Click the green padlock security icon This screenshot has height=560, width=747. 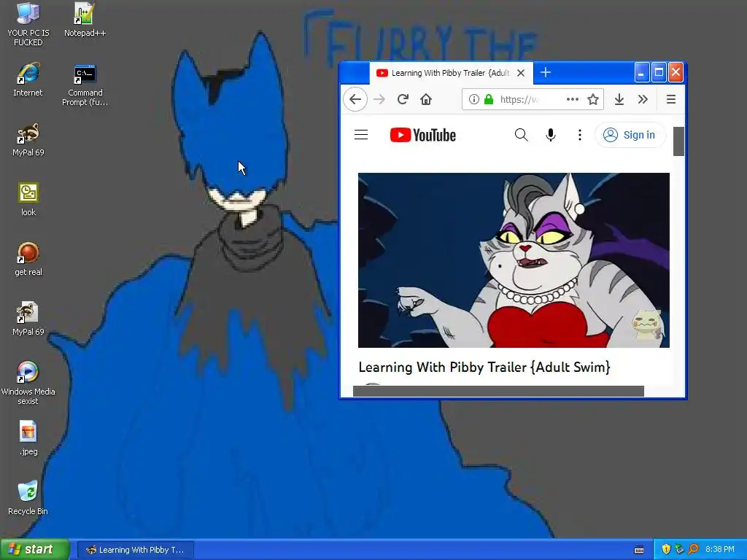tap(489, 99)
